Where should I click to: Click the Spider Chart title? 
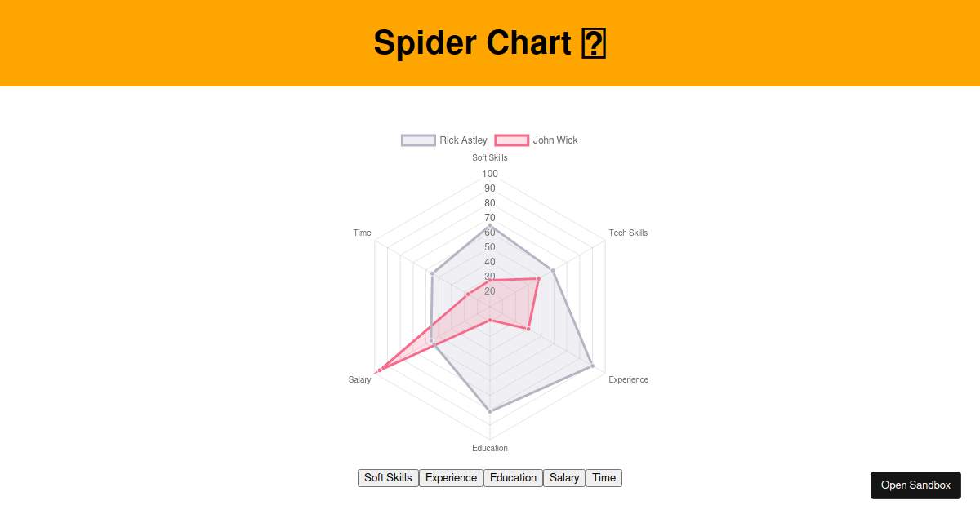pos(490,42)
